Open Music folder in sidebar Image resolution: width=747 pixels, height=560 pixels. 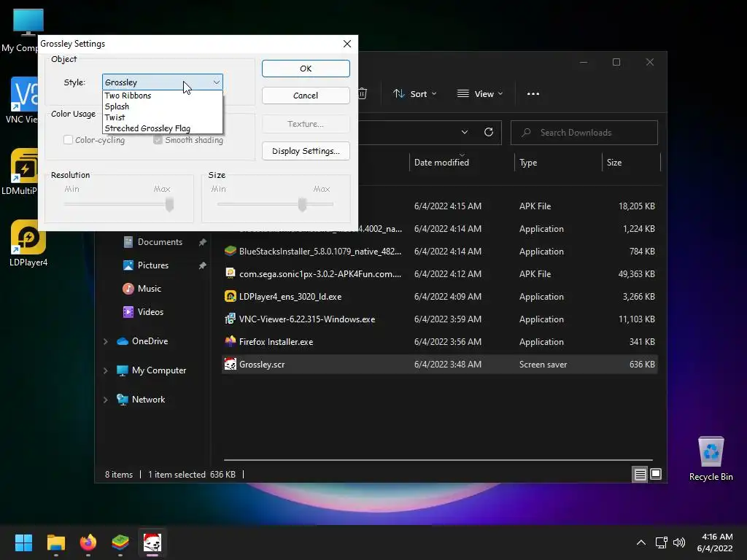(149, 289)
